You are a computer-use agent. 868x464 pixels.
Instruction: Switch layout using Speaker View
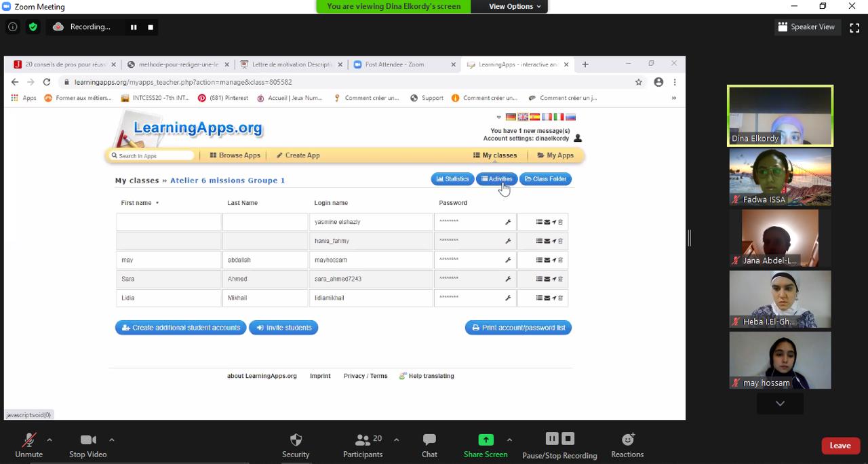(806, 27)
